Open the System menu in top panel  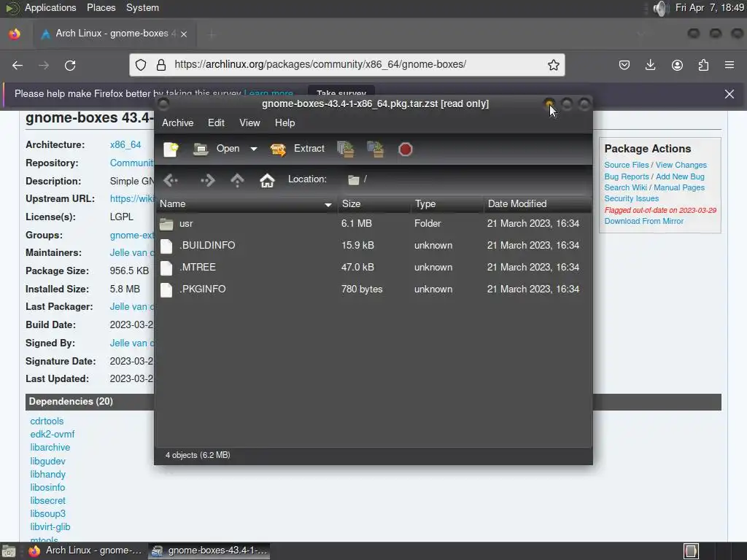pos(142,7)
